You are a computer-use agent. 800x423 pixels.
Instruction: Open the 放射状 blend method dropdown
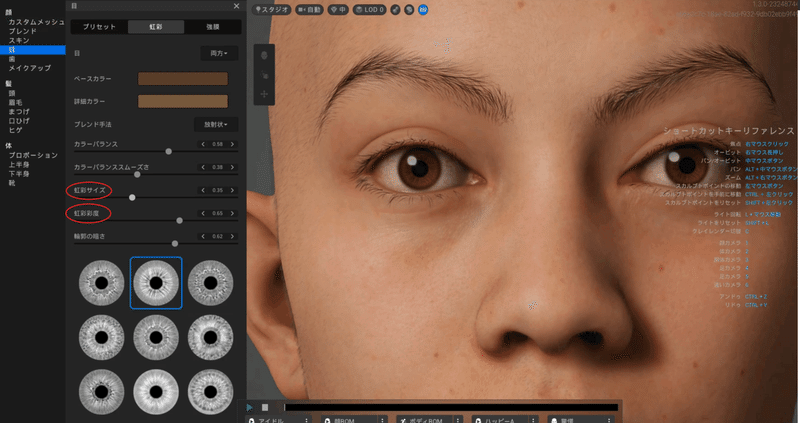pos(216,125)
